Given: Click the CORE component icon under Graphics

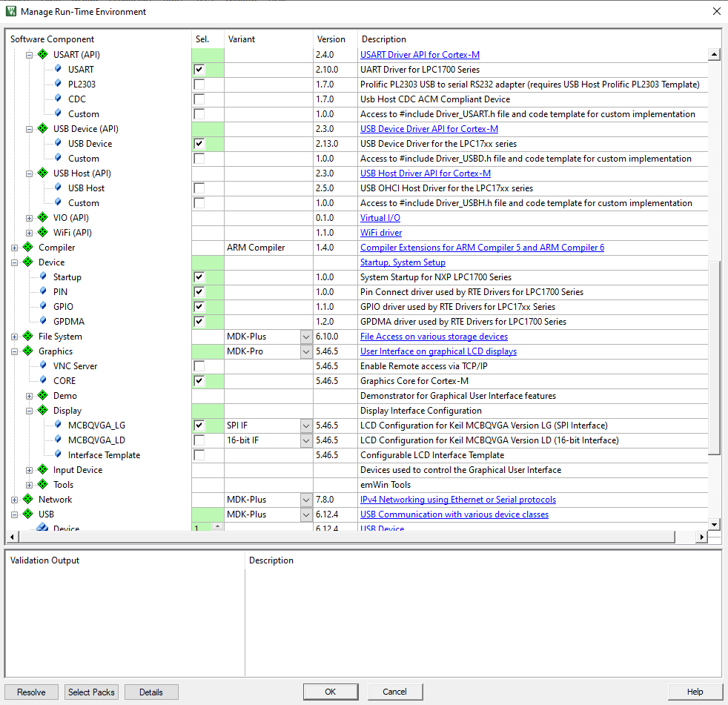Looking at the screenshot, I should point(42,380).
